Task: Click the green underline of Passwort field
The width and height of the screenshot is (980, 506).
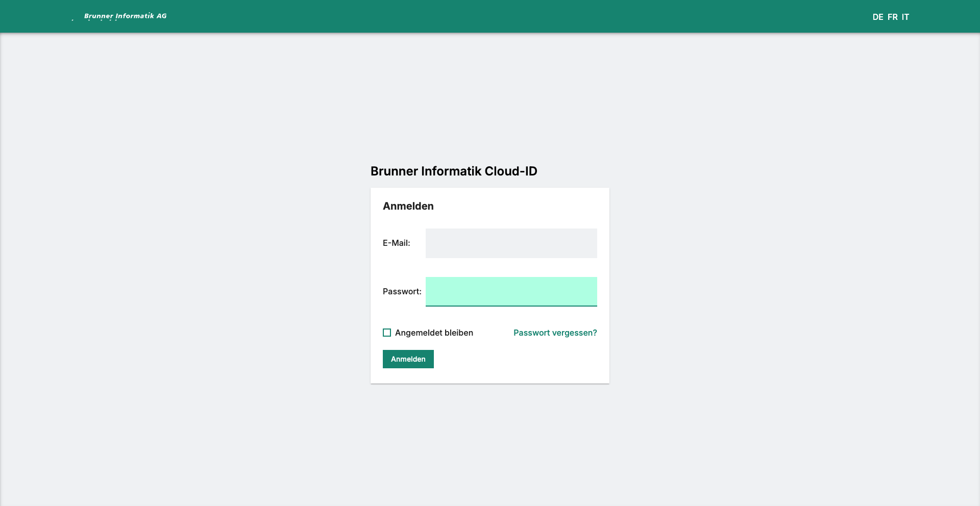Action: point(511,306)
